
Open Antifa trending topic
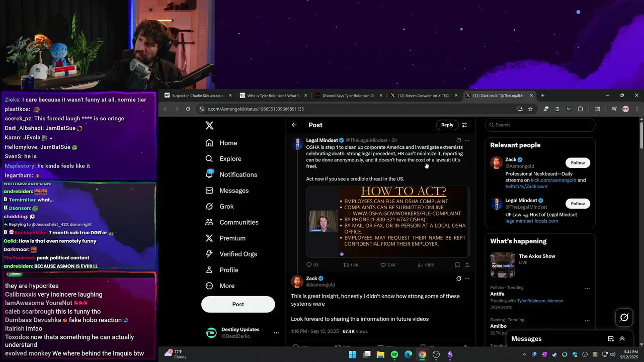pyautogui.click(x=497, y=294)
